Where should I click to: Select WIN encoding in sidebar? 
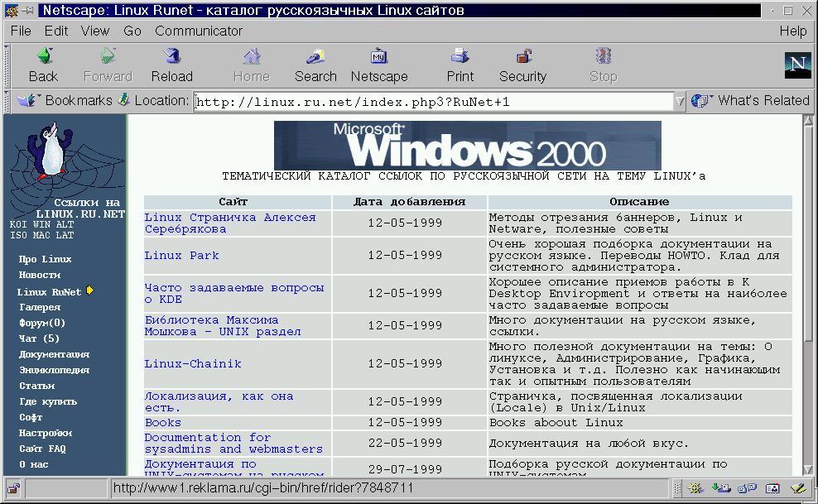coord(41,224)
